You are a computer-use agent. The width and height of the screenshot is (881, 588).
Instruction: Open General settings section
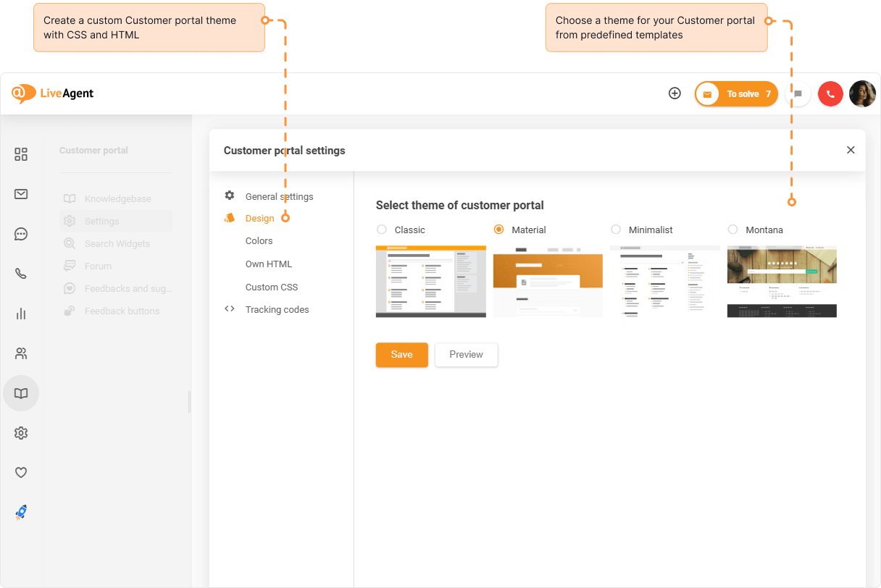(x=279, y=196)
